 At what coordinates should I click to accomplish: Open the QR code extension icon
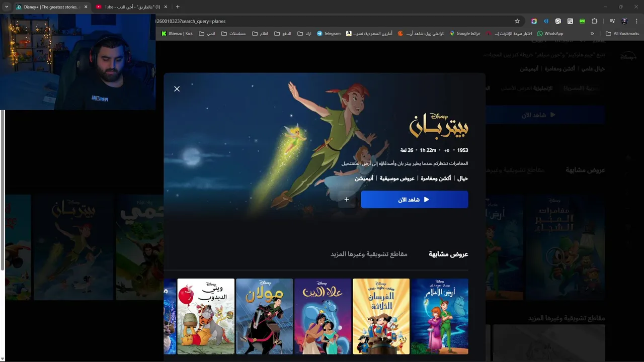(x=570, y=21)
